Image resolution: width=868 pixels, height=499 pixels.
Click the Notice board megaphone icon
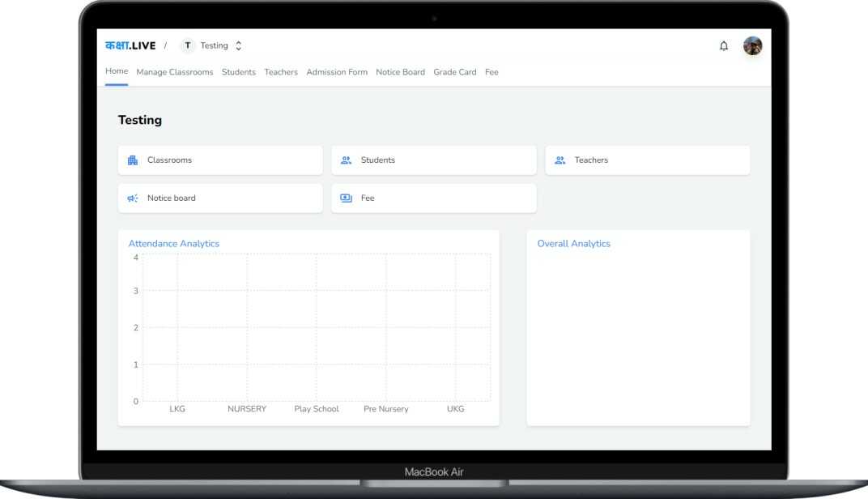133,198
